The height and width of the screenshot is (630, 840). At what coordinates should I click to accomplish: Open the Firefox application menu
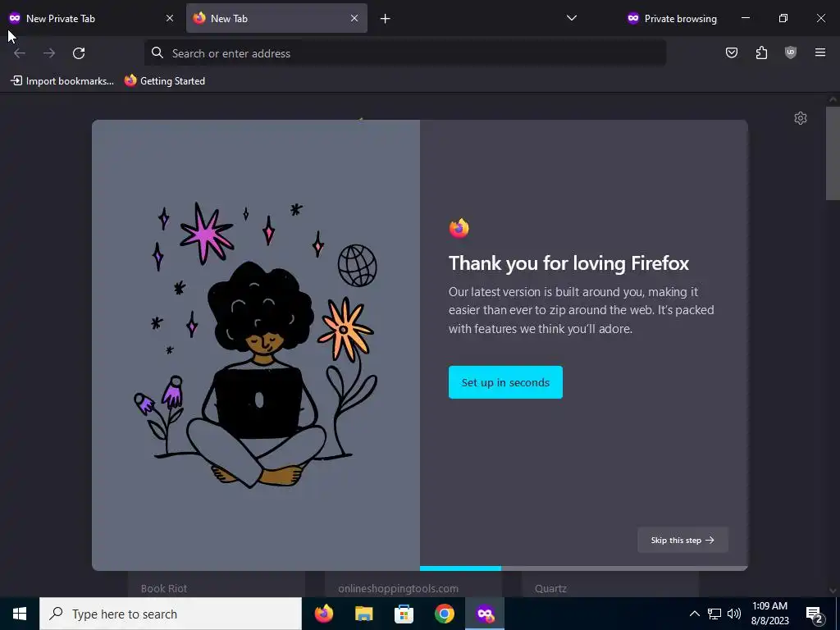pos(820,52)
